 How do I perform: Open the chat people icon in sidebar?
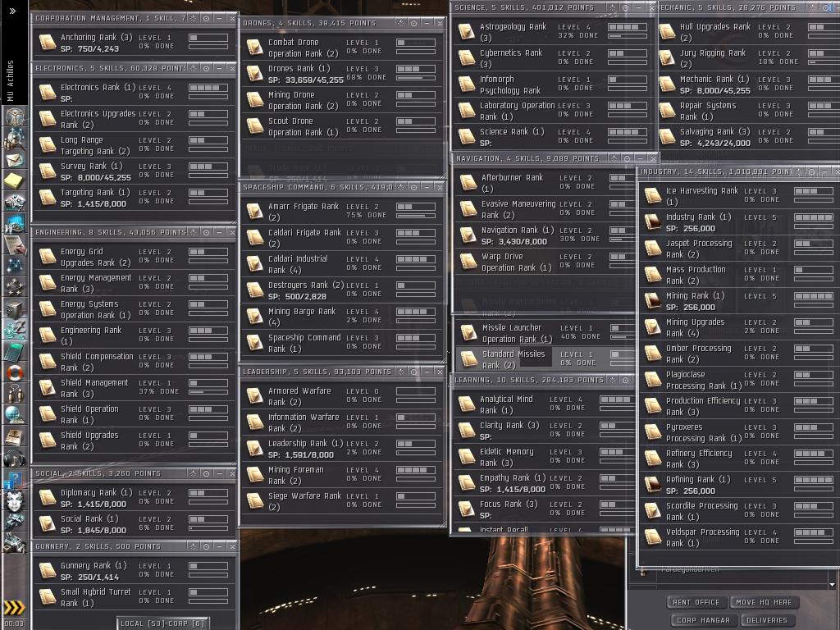point(15,394)
